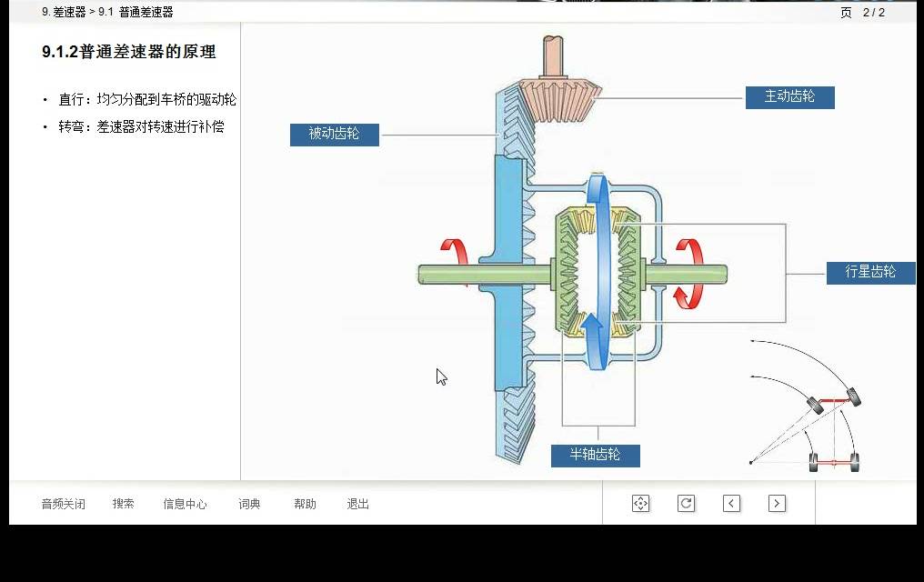Click 退出 to exit

(x=357, y=504)
